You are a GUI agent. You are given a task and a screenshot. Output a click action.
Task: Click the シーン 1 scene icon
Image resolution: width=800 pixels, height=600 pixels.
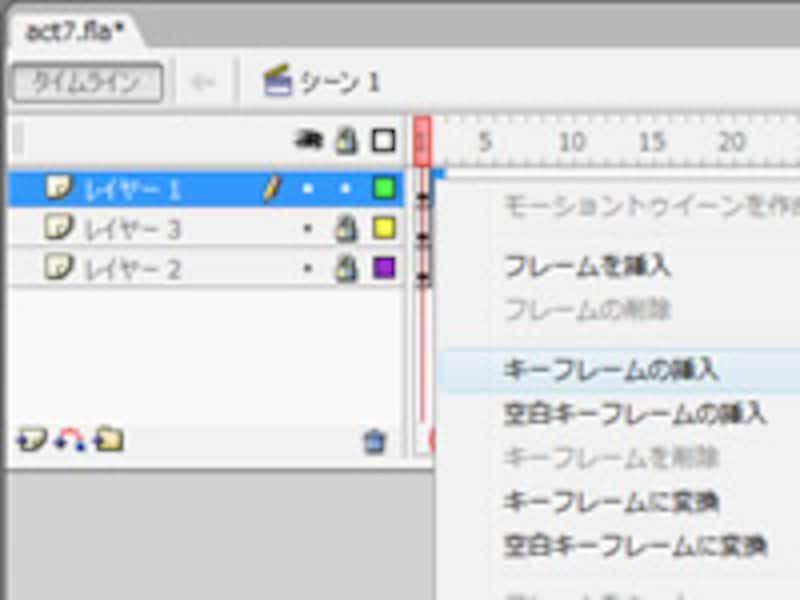277,82
